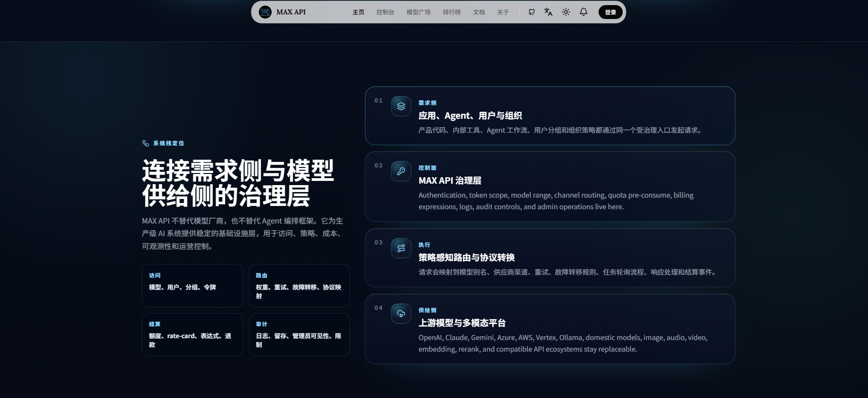Toggle the light/dark theme sun icon
Viewport: 868px width, 398px height.
566,12
